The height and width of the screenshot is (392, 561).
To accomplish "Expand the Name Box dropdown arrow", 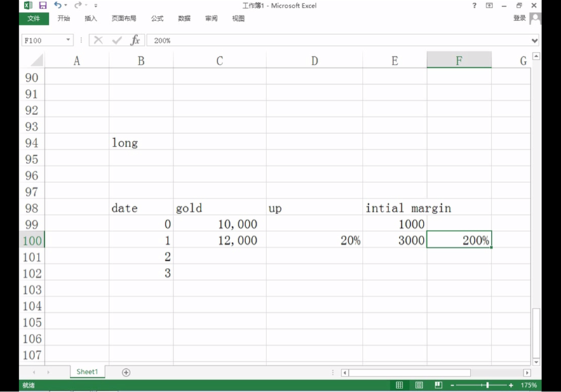I will click(68, 40).
